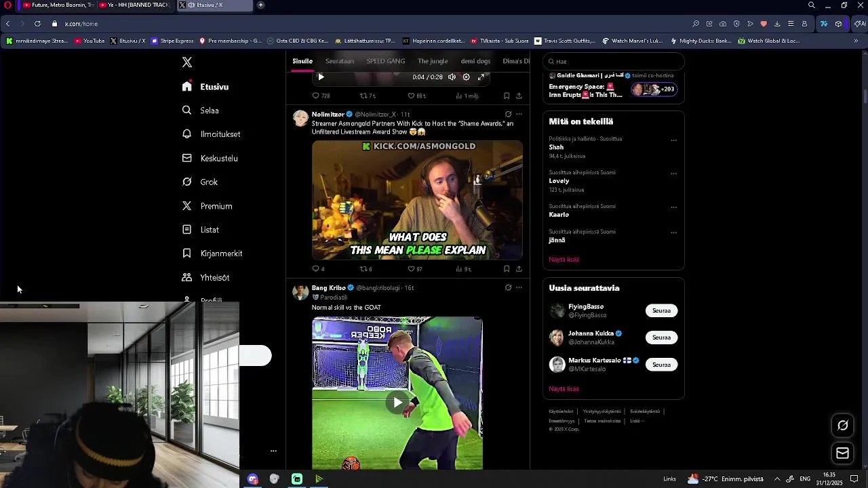
Task: Open Grok icon on Bang Kribo post
Action: pyautogui.click(x=508, y=288)
